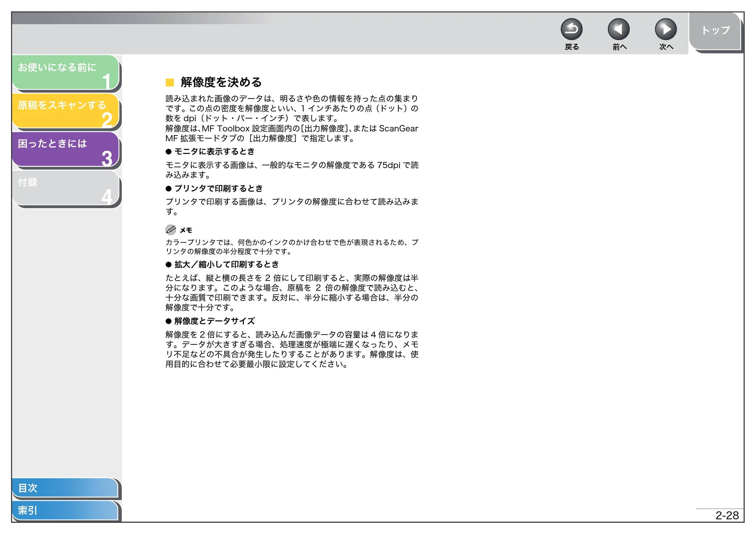
Task: Click the メモ pencil note icon
Action: pos(170,230)
